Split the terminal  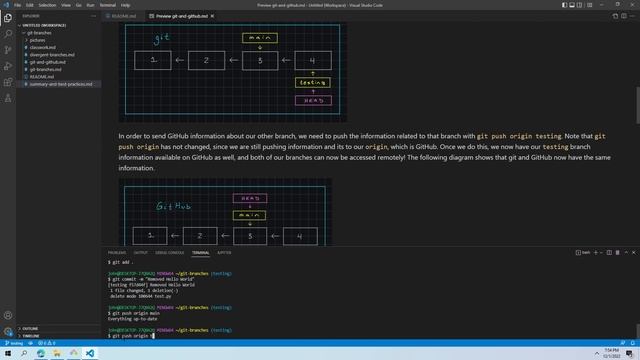609,253
